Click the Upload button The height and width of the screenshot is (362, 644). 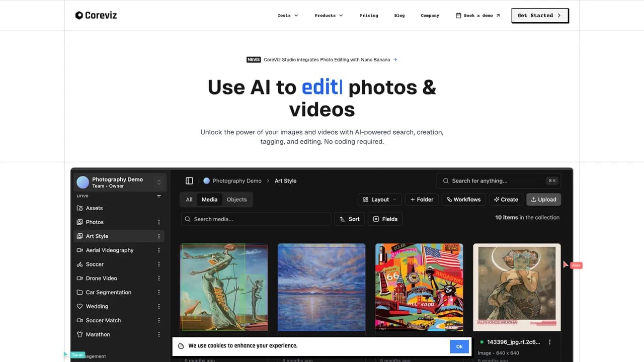543,200
